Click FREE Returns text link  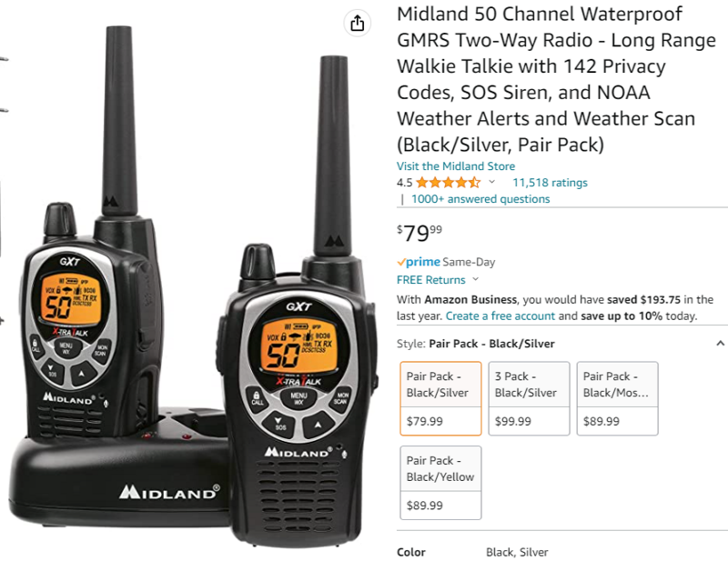430,280
